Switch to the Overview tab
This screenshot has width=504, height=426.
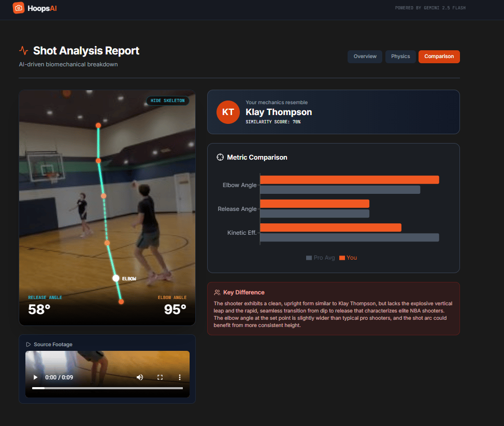(365, 56)
